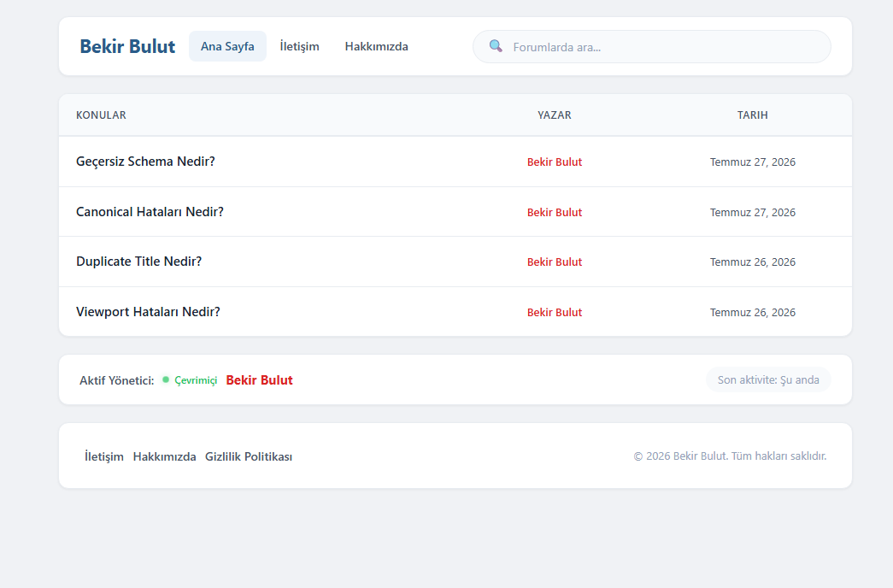Open author Bekir Bulut in Geçersiz Schema row
Viewport: 893px width, 588px height.
(554, 162)
